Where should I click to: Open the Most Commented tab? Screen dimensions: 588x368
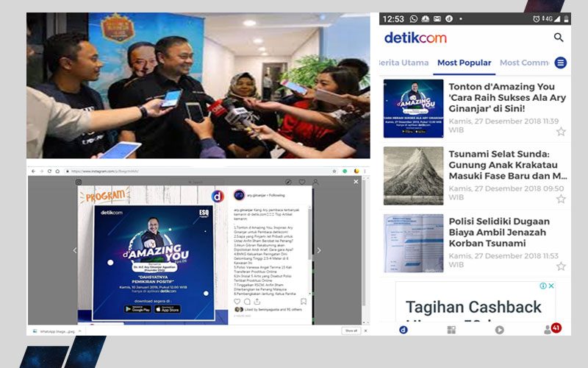[524, 63]
